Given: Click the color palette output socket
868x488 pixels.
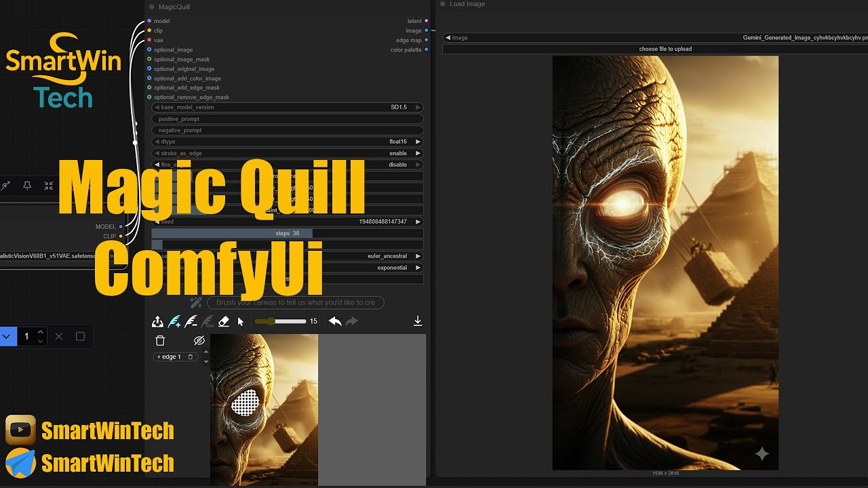Looking at the screenshot, I should [x=426, y=49].
